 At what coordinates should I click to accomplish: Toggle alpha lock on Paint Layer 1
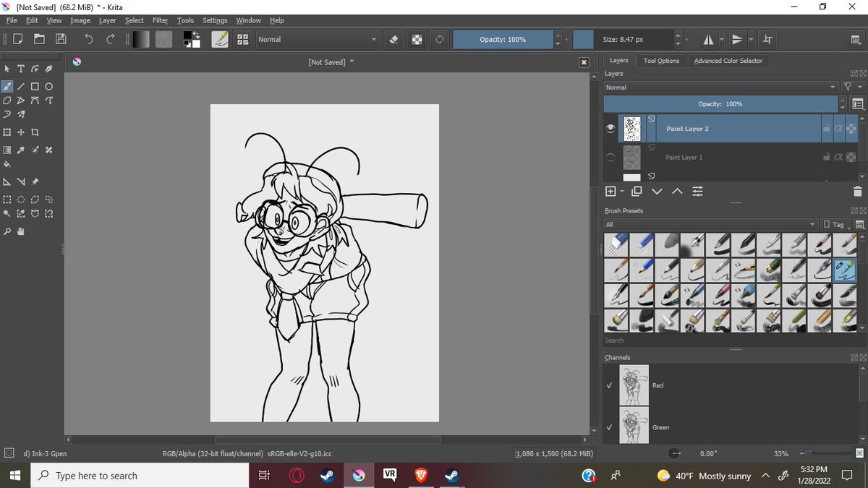tap(851, 157)
